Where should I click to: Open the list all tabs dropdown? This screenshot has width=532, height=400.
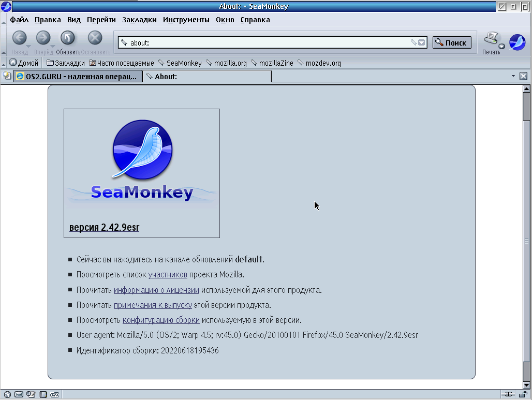coord(513,76)
